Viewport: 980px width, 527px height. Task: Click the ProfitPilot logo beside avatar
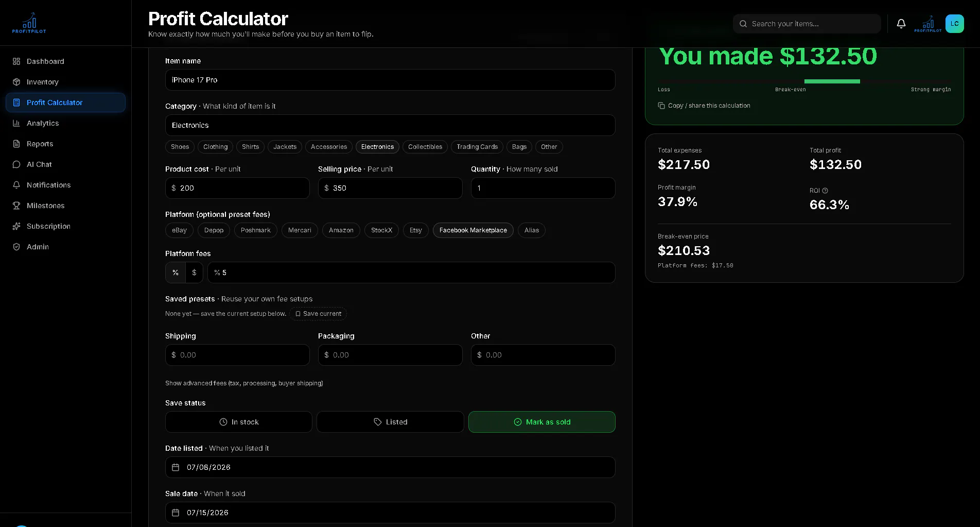click(928, 24)
